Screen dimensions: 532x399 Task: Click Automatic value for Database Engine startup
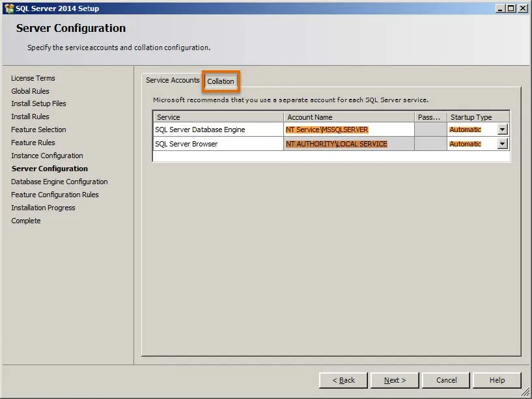[465, 130]
